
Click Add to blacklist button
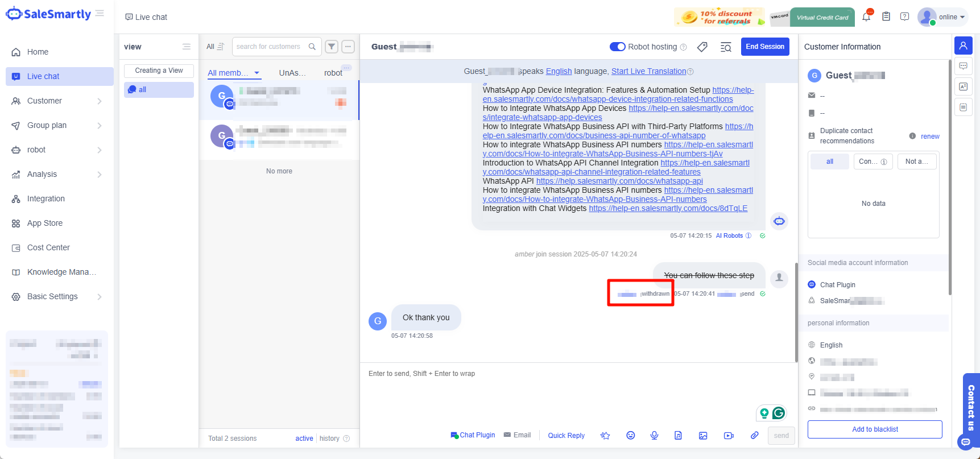click(x=875, y=429)
